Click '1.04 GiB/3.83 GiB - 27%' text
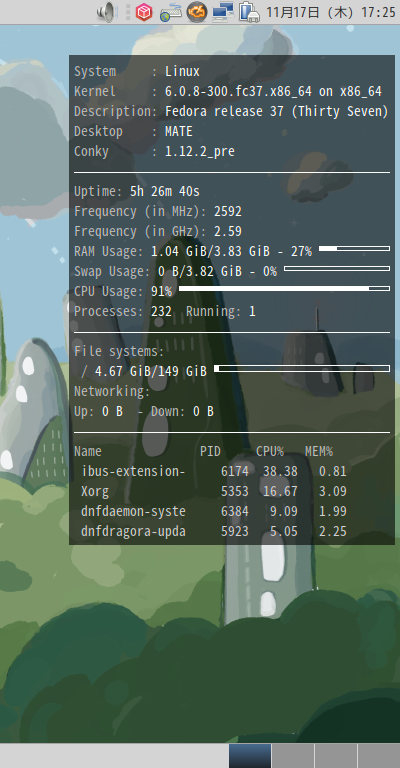Image resolution: width=400 pixels, height=768 pixels. pos(231,252)
